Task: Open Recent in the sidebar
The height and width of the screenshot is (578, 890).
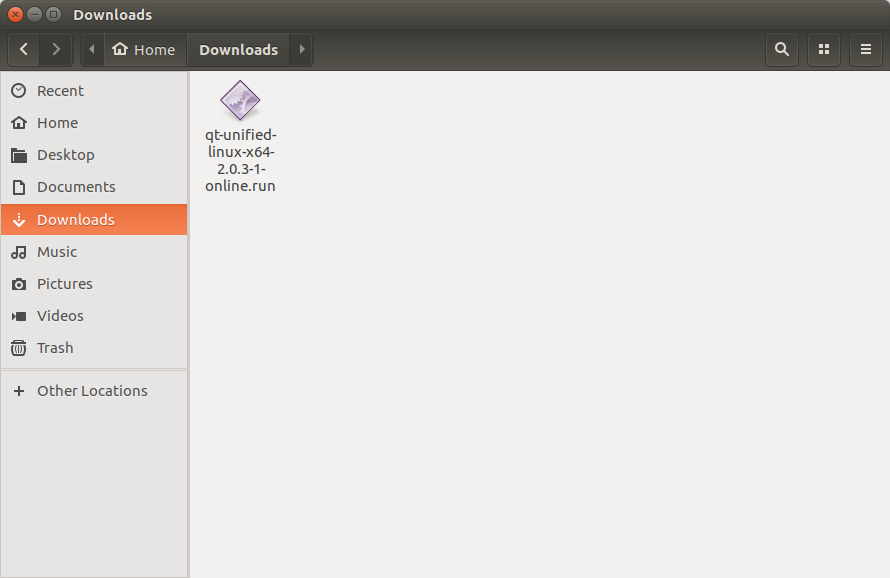Action: tap(94, 91)
